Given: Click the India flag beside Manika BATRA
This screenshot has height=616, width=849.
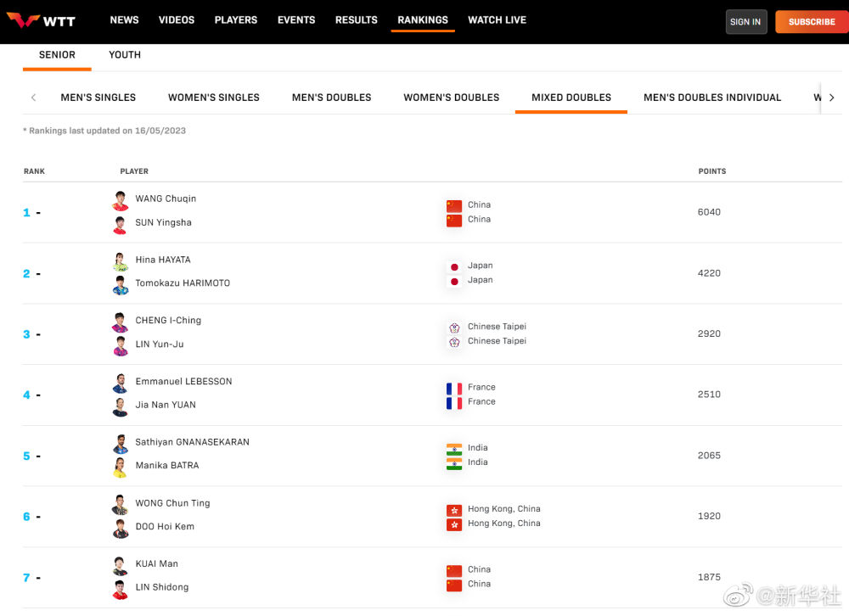Looking at the screenshot, I should pyautogui.click(x=454, y=463).
